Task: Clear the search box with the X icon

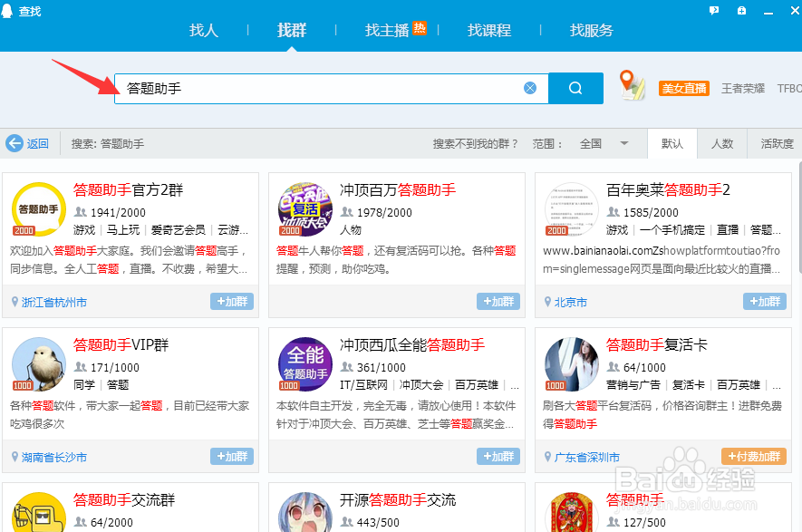Action: click(x=530, y=88)
